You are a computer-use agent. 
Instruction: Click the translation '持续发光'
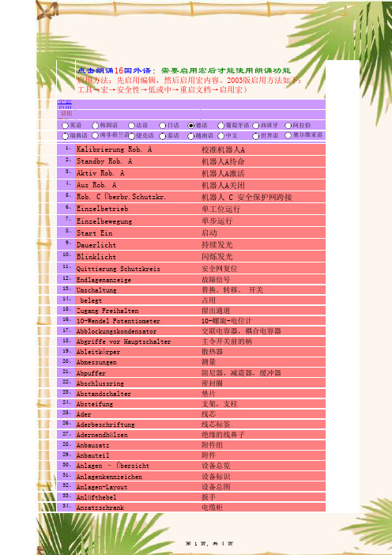[217, 245]
